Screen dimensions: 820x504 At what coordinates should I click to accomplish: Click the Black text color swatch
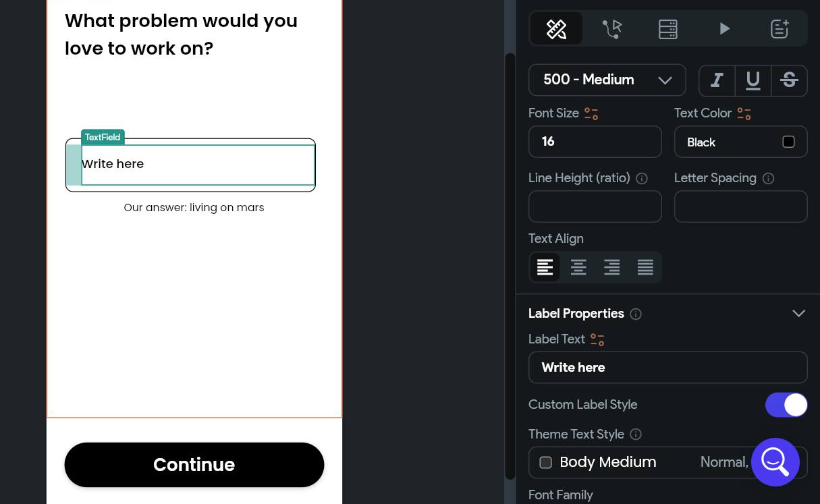click(x=788, y=142)
